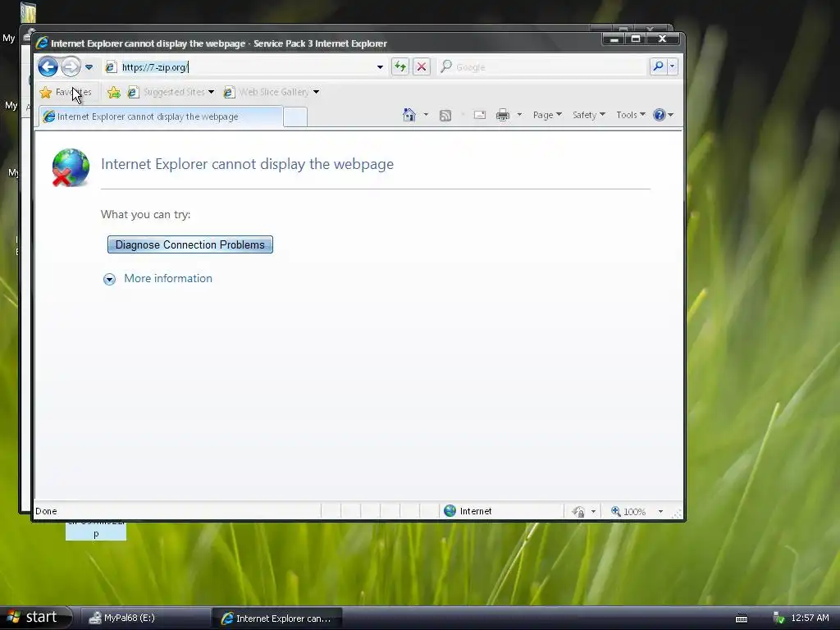The image size is (840, 630).
Task: Click the Windows start button
Action: [x=35, y=618]
